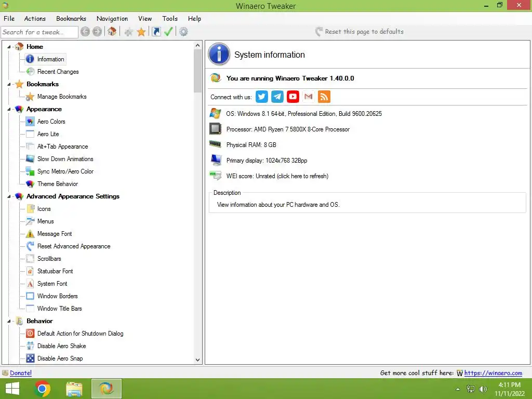Click the System Font letter A icon

click(x=30, y=284)
